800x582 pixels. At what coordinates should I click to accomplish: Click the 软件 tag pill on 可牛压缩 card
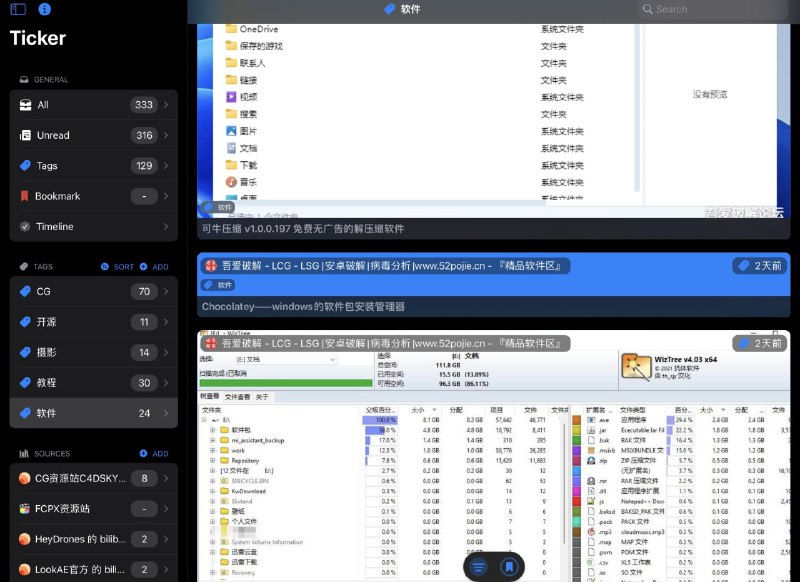(x=218, y=208)
